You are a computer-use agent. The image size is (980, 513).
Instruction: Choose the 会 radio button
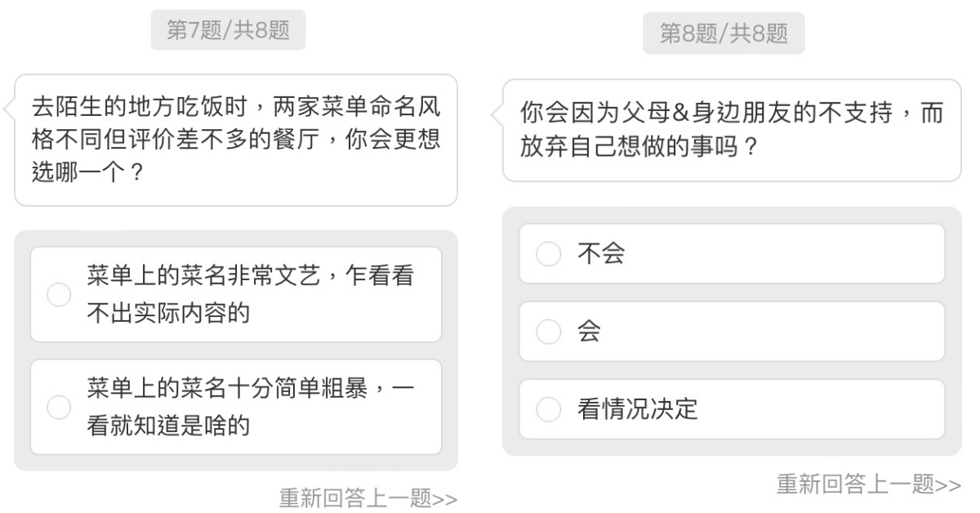click(548, 332)
